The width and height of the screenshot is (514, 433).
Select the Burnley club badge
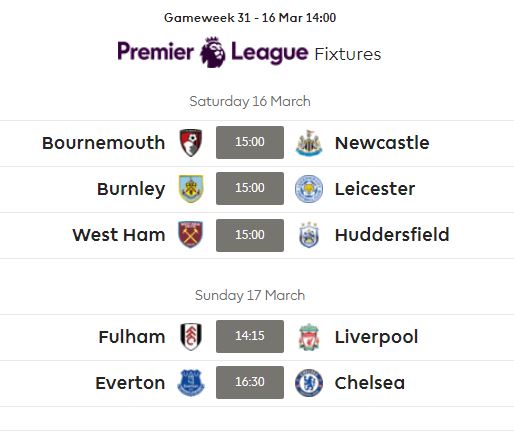191,189
